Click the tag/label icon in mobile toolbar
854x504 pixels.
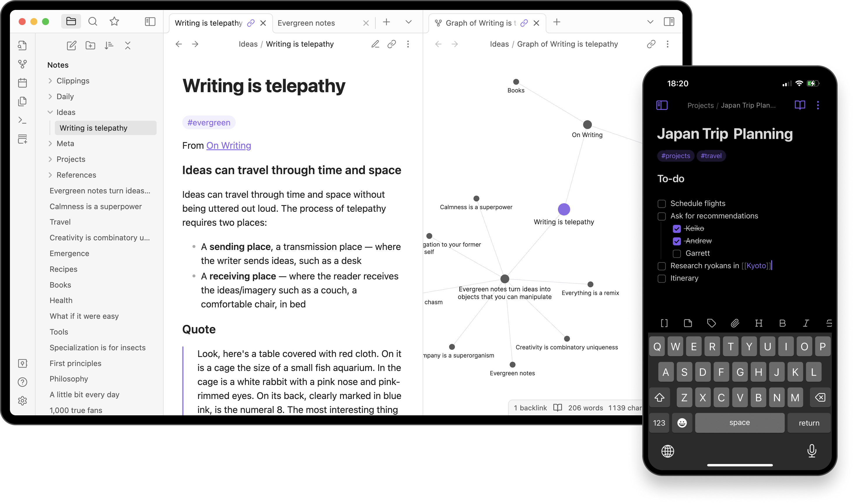pos(711,323)
